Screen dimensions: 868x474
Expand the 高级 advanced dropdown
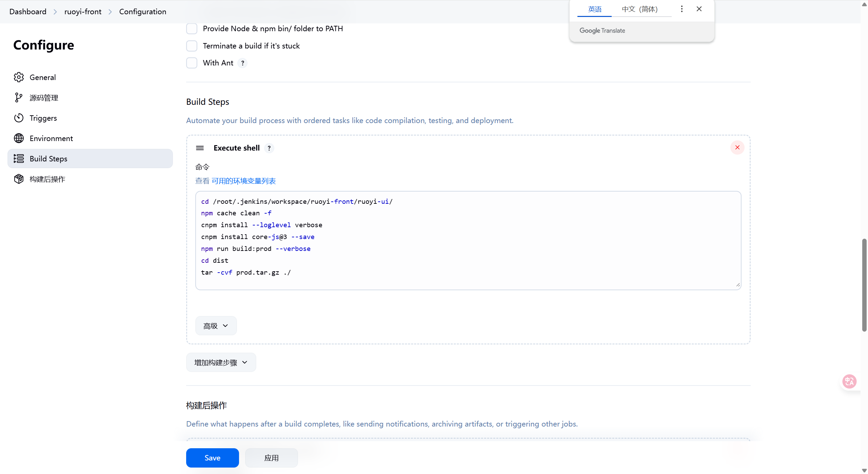(216, 326)
